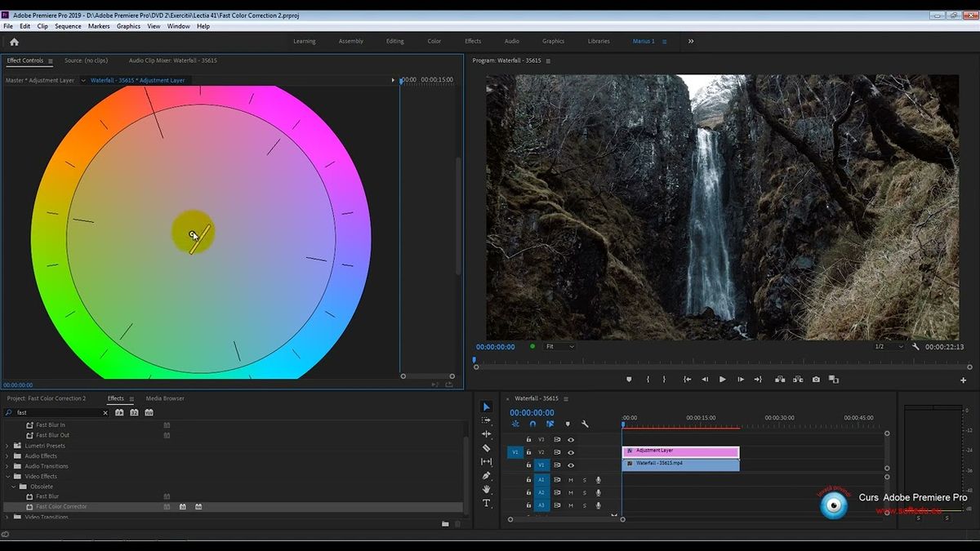The image size is (980, 551).
Task: Choose the Ripple Edit tool
Action: click(486, 434)
